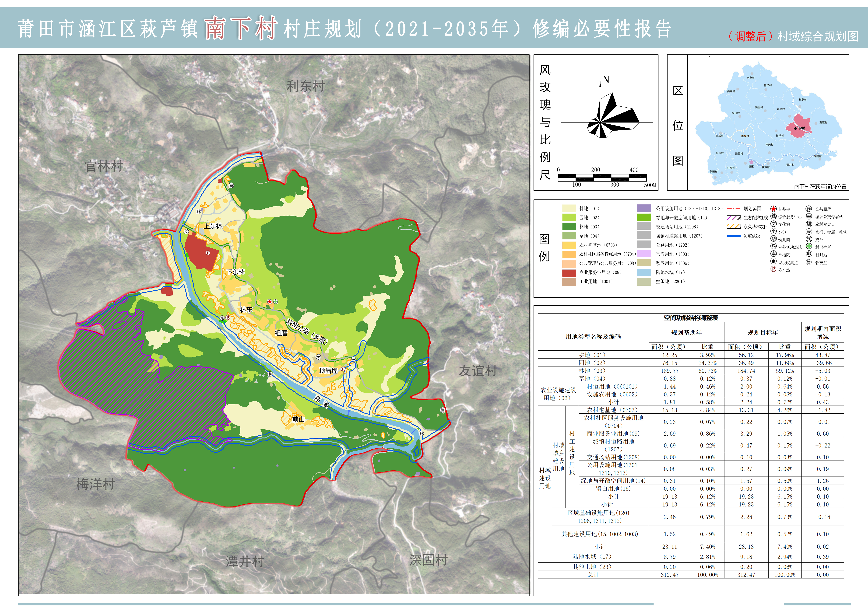This screenshot has height=614, width=868.
Task: Click the 城乡公交停靠站 bus legend icon
Action: point(809,216)
